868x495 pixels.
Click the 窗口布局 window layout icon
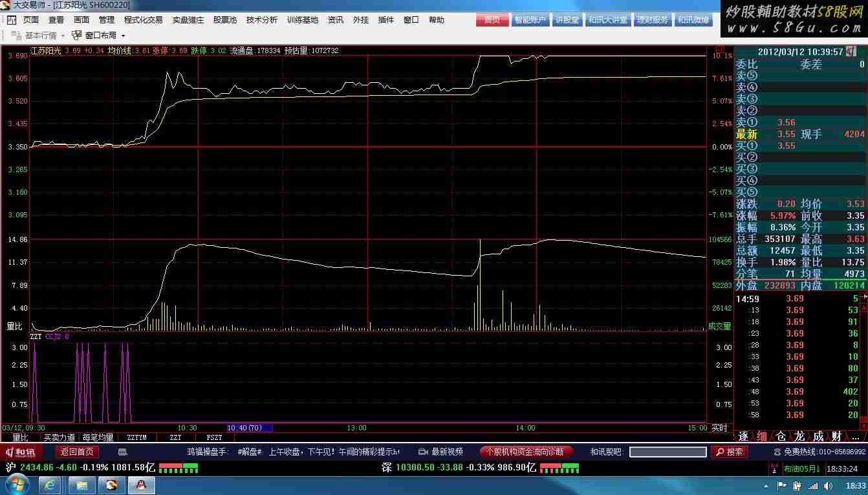[x=78, y=36]
